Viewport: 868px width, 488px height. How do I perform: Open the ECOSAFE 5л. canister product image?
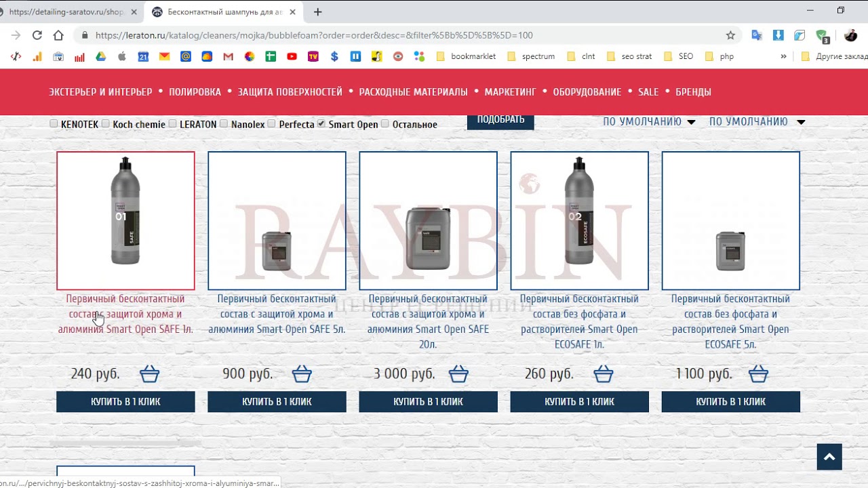[x=730, y=220]
